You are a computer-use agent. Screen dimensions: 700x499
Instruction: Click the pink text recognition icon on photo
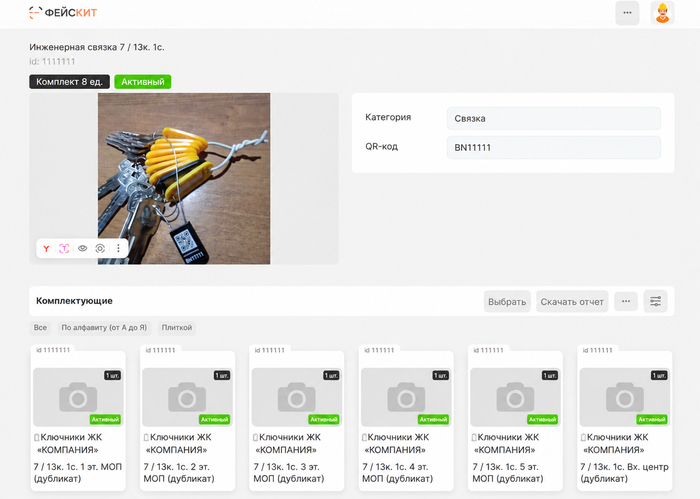click(x=64, y=249)
